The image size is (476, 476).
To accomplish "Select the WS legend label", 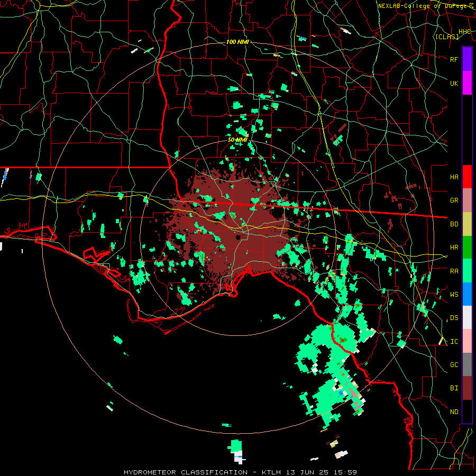I will [x=454, y=295].
